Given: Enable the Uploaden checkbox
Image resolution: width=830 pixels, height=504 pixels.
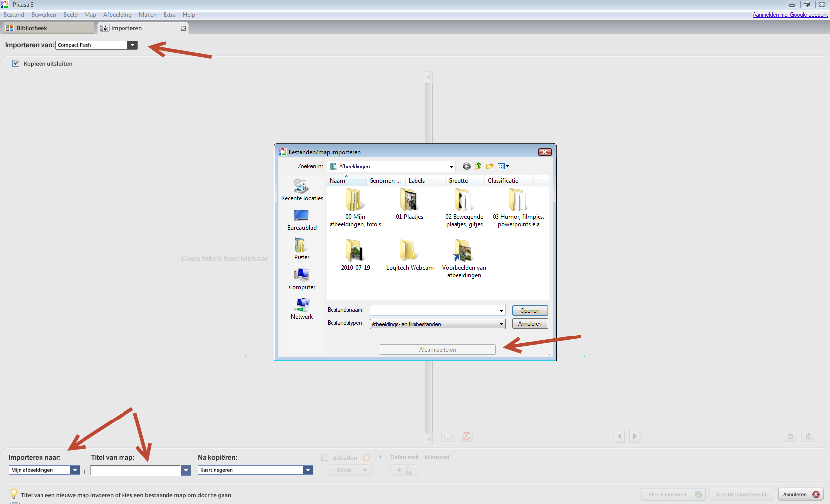Looking at the screenshot, I should 325,457.
